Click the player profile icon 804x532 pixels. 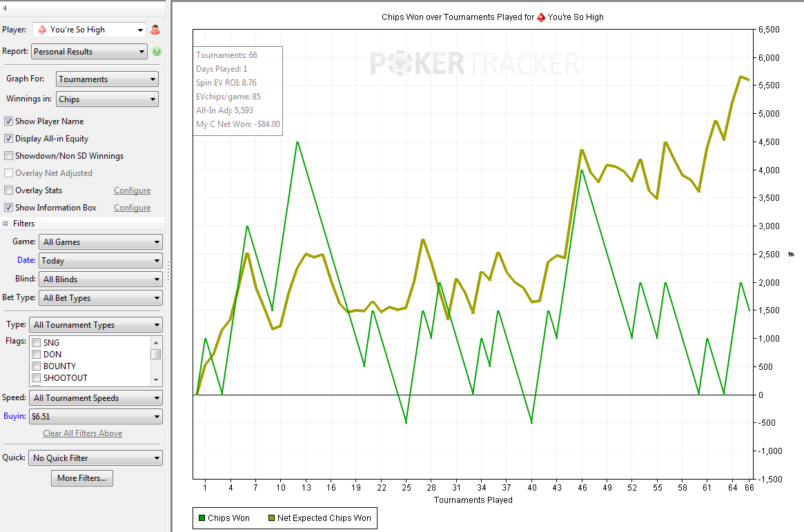155,30
